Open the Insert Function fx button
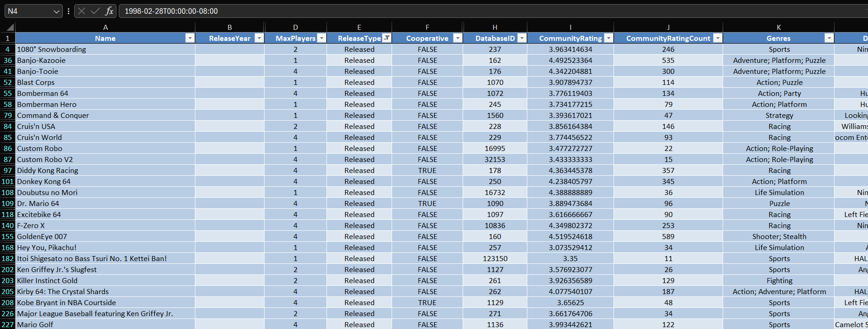868x329 pixels. click(109, 11)
